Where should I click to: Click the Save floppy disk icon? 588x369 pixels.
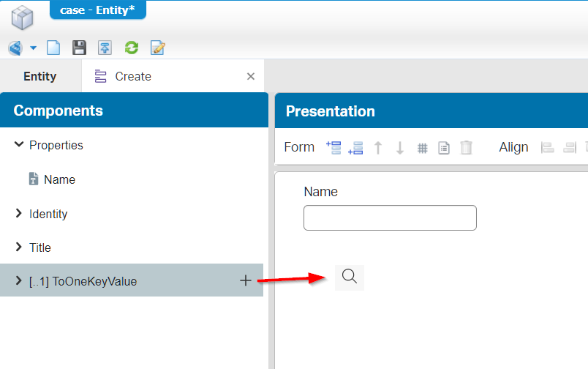[x=79, y=48]
